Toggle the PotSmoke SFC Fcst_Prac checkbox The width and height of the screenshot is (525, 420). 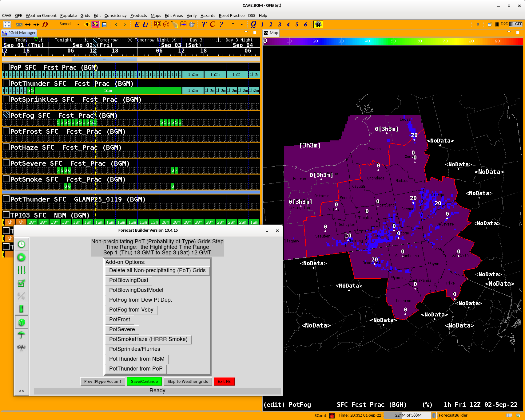(x=6, y=179)
